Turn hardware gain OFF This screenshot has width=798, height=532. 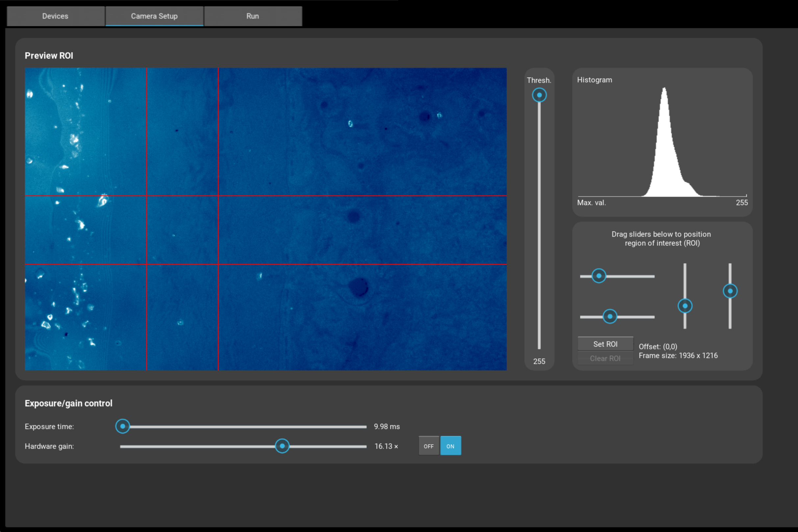[x=428, y=446]
